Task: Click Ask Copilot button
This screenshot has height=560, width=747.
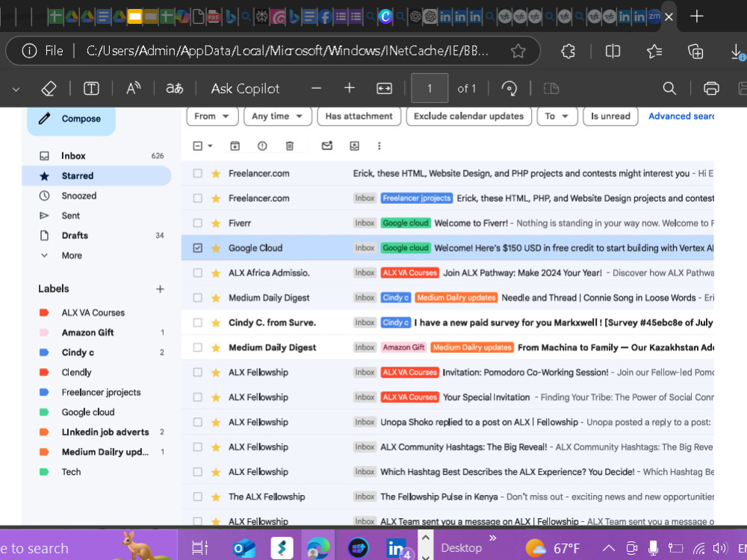Action: [245, 89]
